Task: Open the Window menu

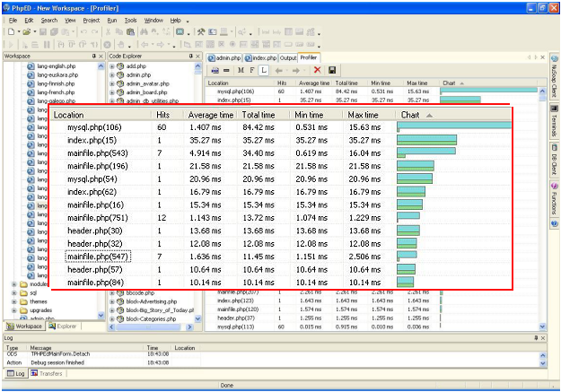Action: pyautogui.click(x=153, y=21)
